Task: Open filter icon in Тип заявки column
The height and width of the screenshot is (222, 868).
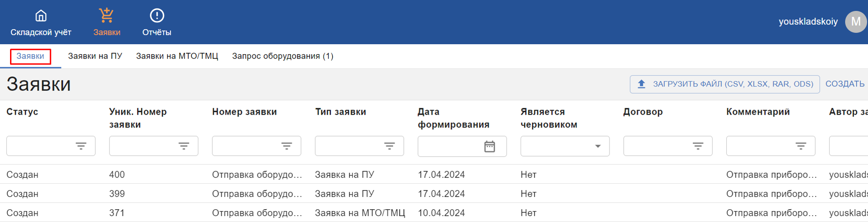Action: [x=389, y=146]
